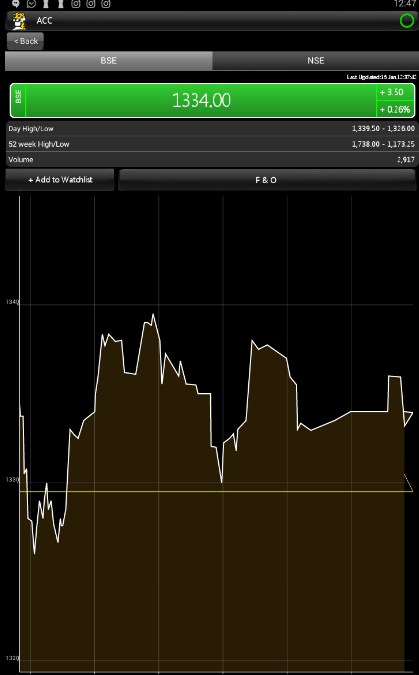Open the Messenger notification icon

(31, 4)
